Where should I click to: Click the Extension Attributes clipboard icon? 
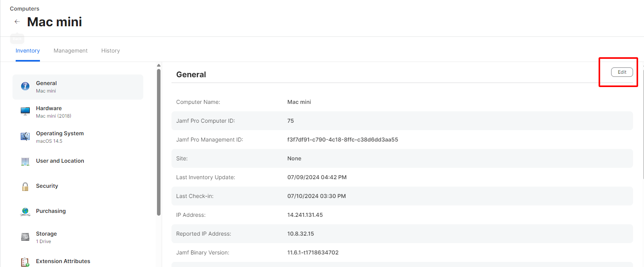coord(25,262)
